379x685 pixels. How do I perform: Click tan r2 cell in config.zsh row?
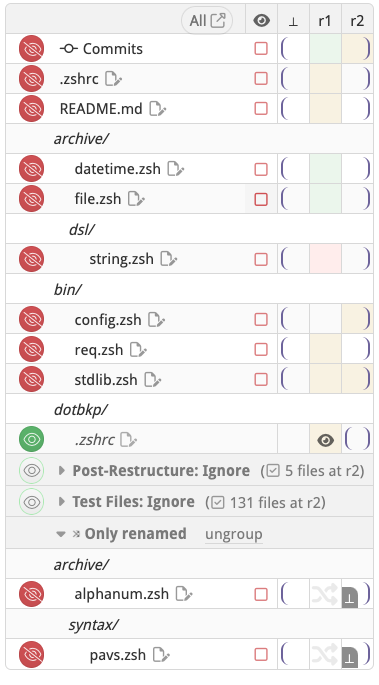click(x=357, y=319)
